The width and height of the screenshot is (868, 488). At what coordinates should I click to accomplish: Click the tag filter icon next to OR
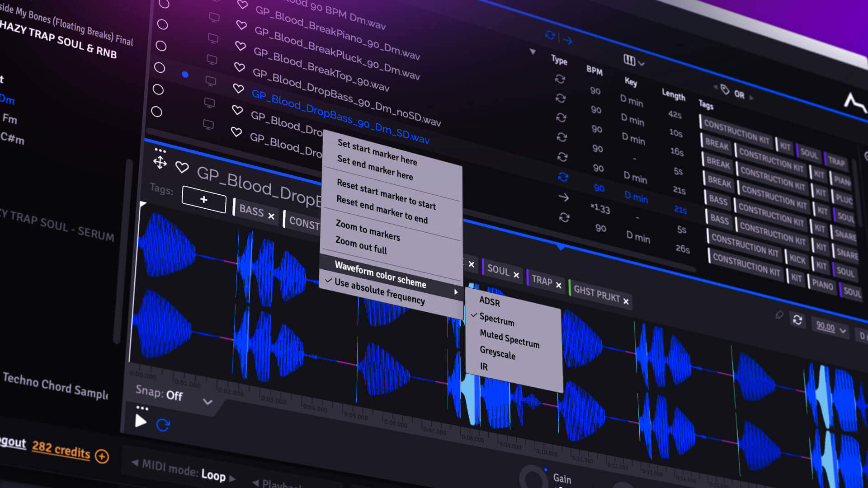click(x=724, y=90)
